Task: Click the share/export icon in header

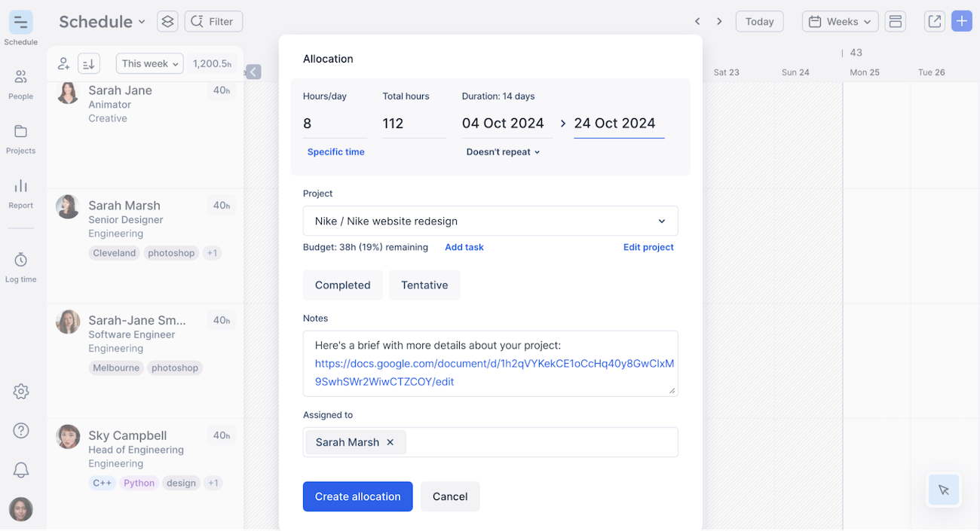Action: (934, 22)
